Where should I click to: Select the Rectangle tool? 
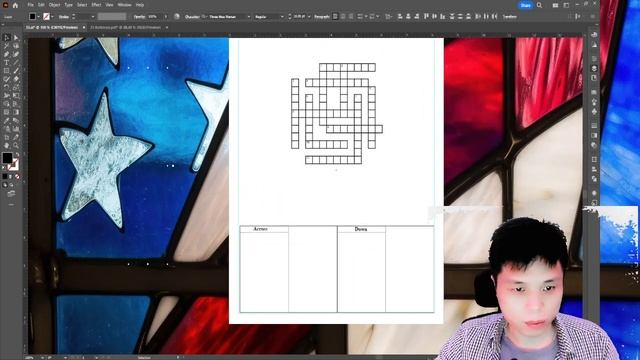pyautogui.click(x=7, y=71)
